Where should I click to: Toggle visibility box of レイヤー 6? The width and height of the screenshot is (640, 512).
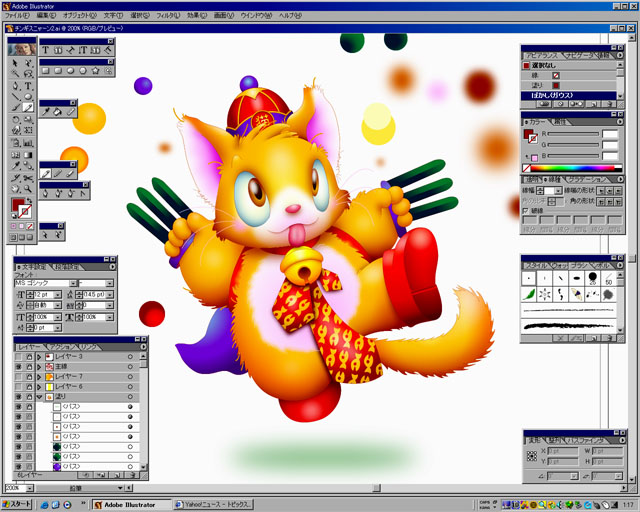[x=18, y=387]
